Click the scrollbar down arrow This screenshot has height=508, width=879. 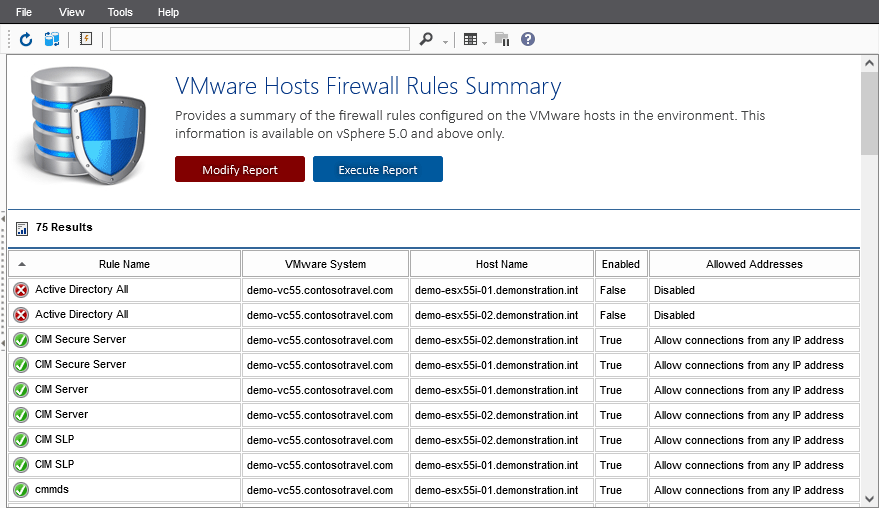point(869,498)
